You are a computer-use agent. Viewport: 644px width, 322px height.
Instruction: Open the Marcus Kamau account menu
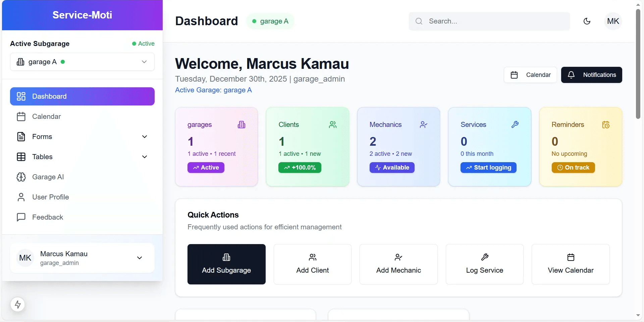click(82, 258)
